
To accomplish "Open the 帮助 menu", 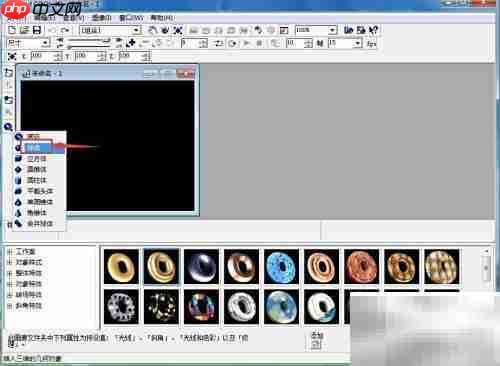I will (162, 18).
